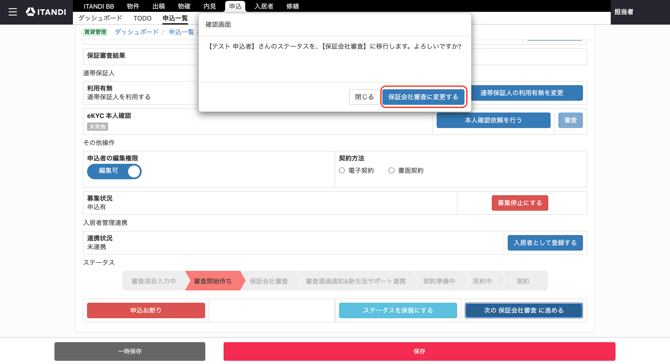Select the 電子契約 radio button
The width and height of the screenshot is (670, 364).
click(342, 170)
